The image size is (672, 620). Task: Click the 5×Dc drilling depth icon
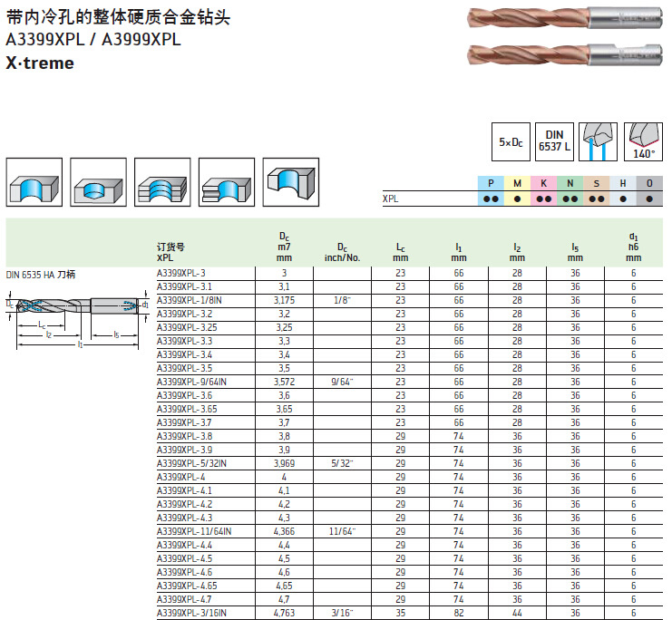[x=511, y=142]
